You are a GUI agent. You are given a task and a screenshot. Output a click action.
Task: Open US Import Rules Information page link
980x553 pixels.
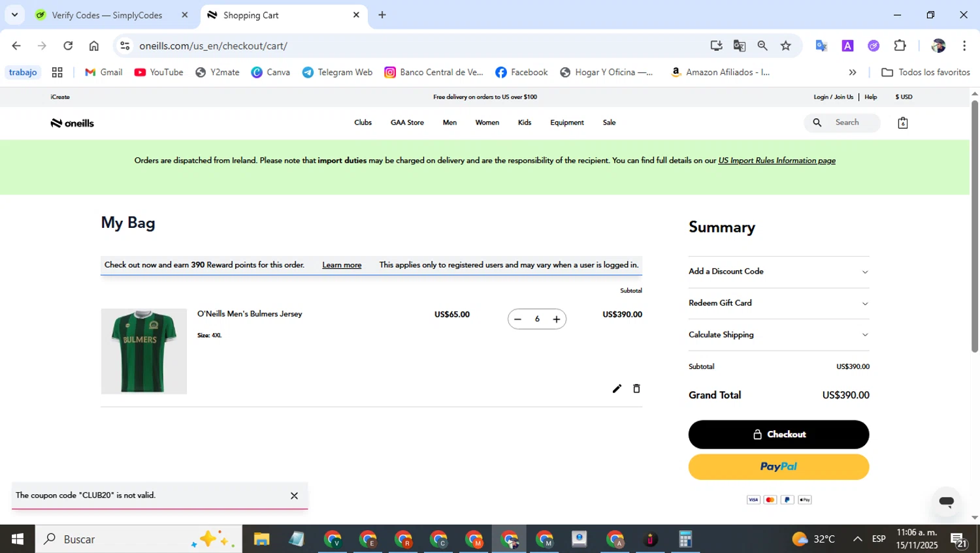pos(777,161)
